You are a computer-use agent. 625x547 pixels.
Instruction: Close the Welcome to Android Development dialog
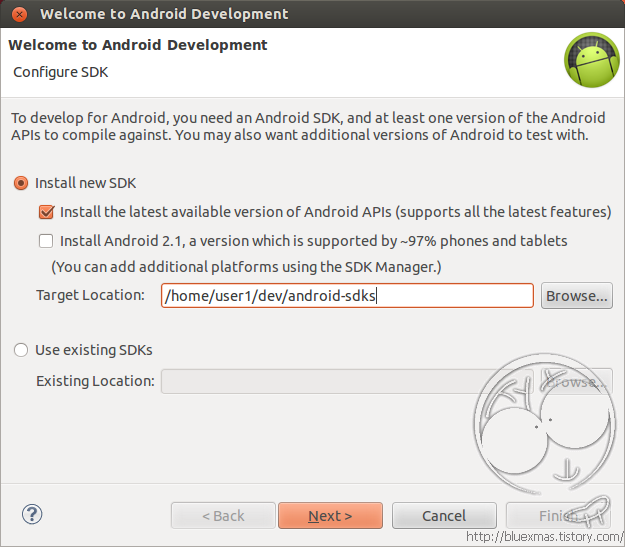click(19, 14)
